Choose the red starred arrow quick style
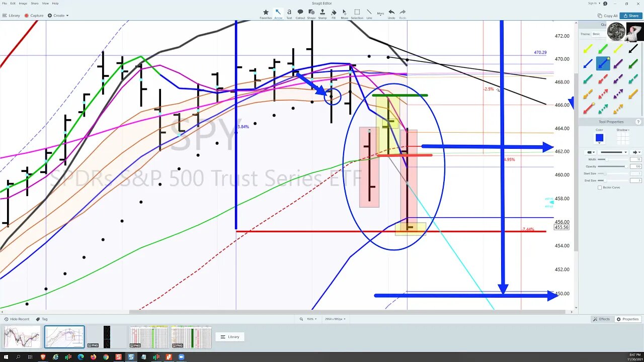The height and width of the screenshot is (362, 644). pos(588,109)
